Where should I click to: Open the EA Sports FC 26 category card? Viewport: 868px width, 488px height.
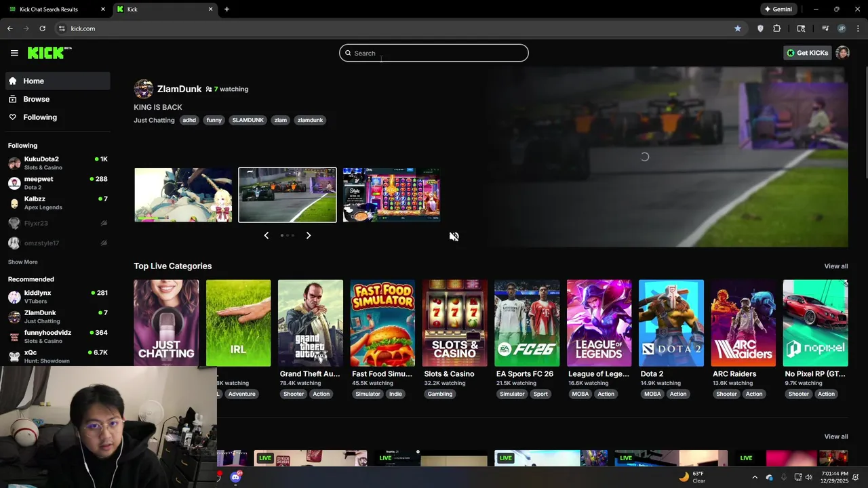pyautogui.click(x=527, y=323)
